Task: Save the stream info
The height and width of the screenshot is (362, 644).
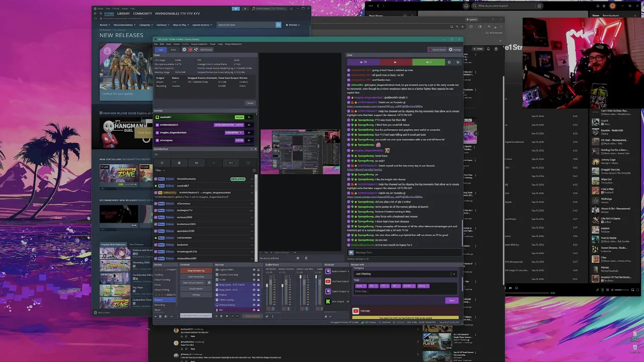Action: [x=451, y=300]
